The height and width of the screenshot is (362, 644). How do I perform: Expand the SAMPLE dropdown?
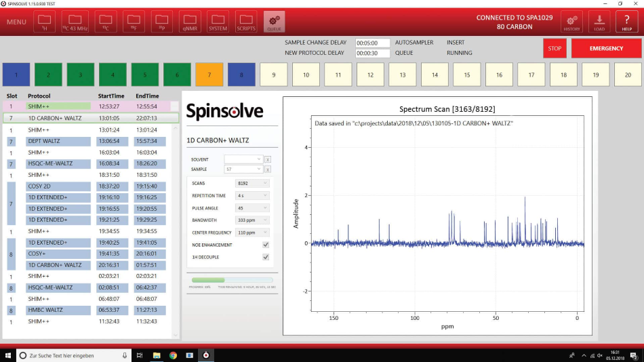point(243,169)
